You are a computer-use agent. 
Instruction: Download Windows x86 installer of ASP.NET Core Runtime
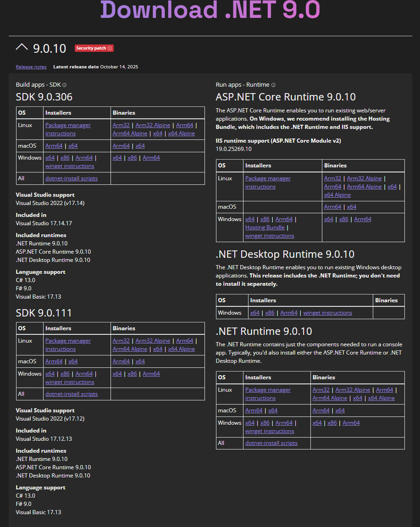pyautogui.click(x=265, y=219)
